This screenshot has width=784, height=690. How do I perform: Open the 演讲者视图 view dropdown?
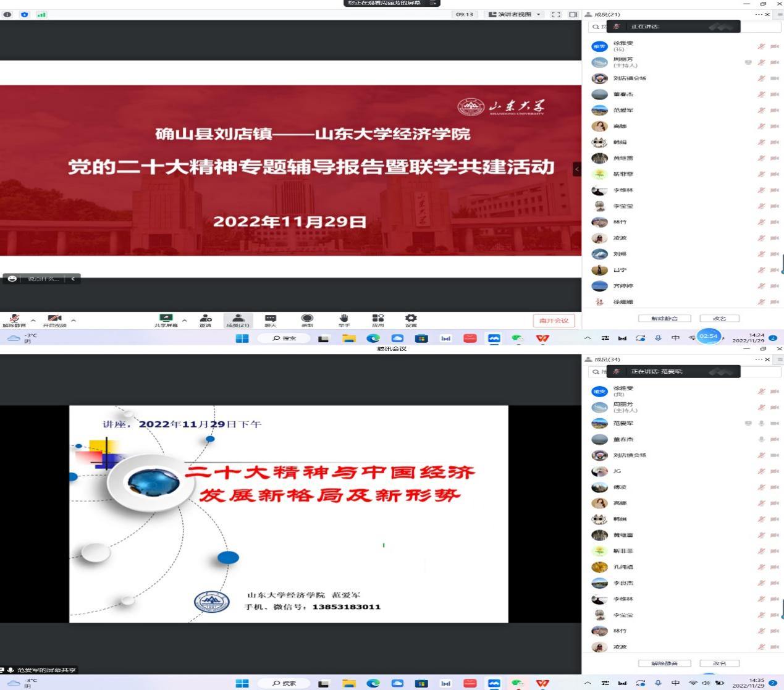[515, 14]
